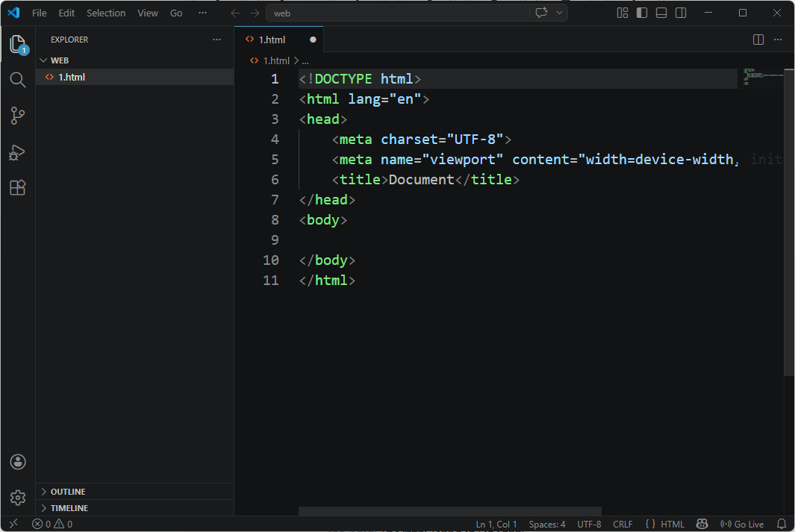The height and width of the screenshot is (532, 795).
Task: Open the Manage gear settings icon
Action: pyautogui.click(x=18, y=498)
